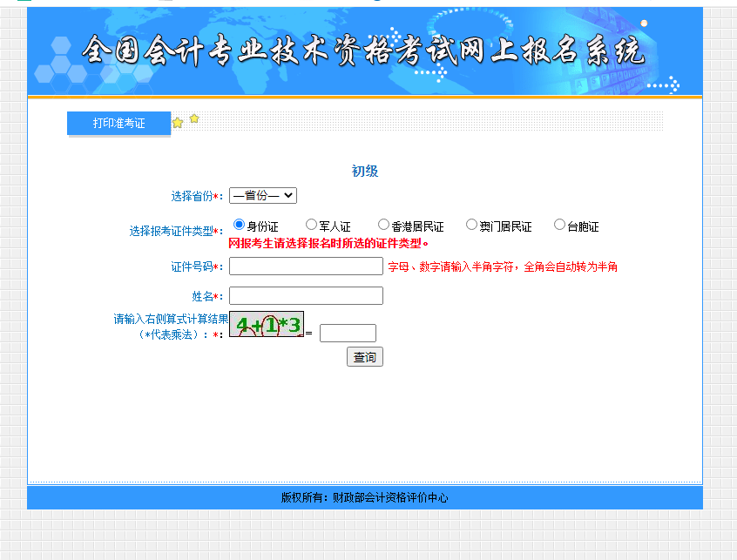
Task: Choose the 香港居民证 Hong Kong resident card
Action: [x=383, y=224]
